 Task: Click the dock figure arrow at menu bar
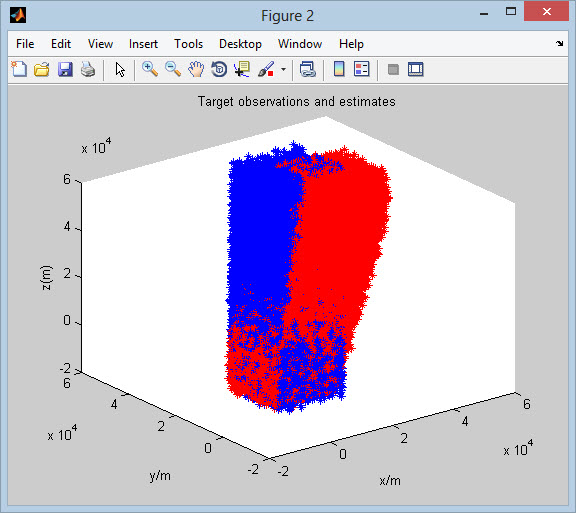[x=559, y=44]
